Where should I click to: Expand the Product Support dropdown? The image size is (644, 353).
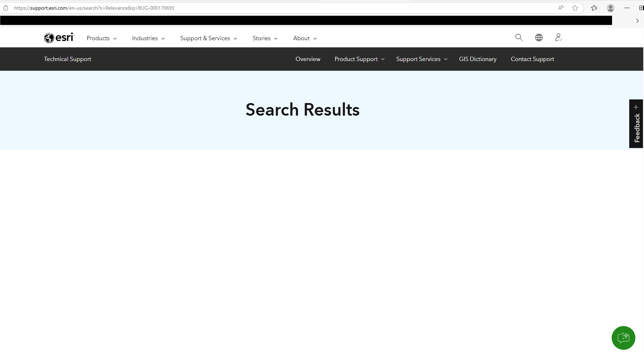[x=356, y=59]
